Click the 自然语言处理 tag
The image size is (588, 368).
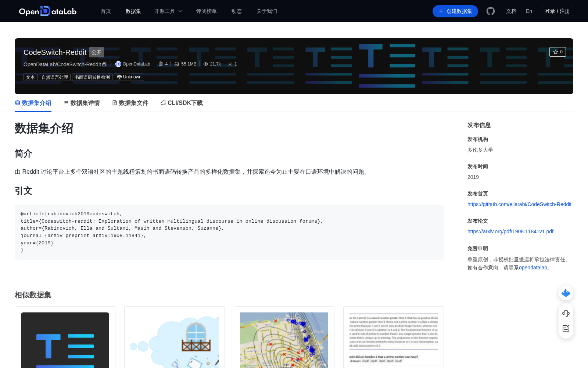[x=55, y=77]
